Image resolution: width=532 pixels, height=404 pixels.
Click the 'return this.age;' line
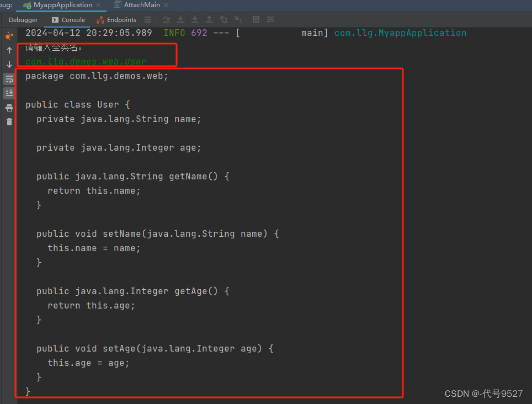click(x=91, y=305)
